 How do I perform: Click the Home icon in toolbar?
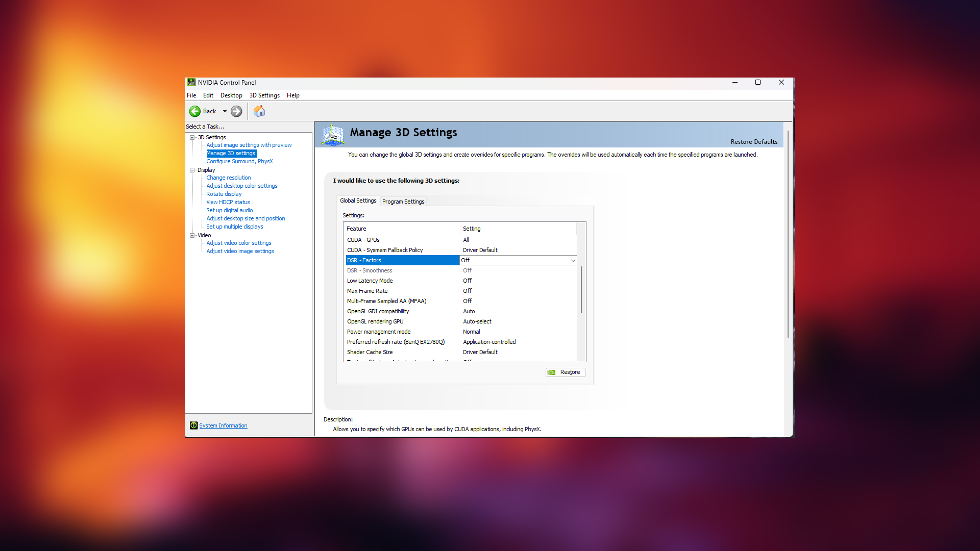259,111
